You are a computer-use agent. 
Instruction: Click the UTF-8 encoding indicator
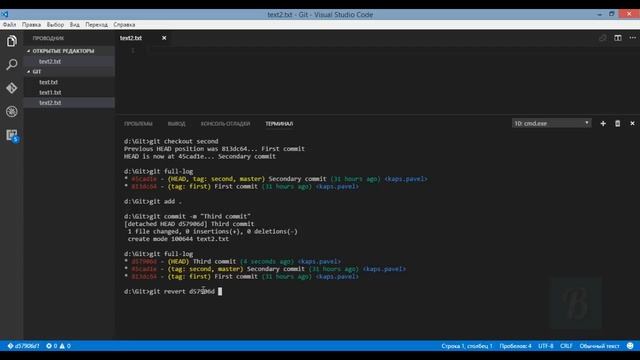click(x=546, y=346)
